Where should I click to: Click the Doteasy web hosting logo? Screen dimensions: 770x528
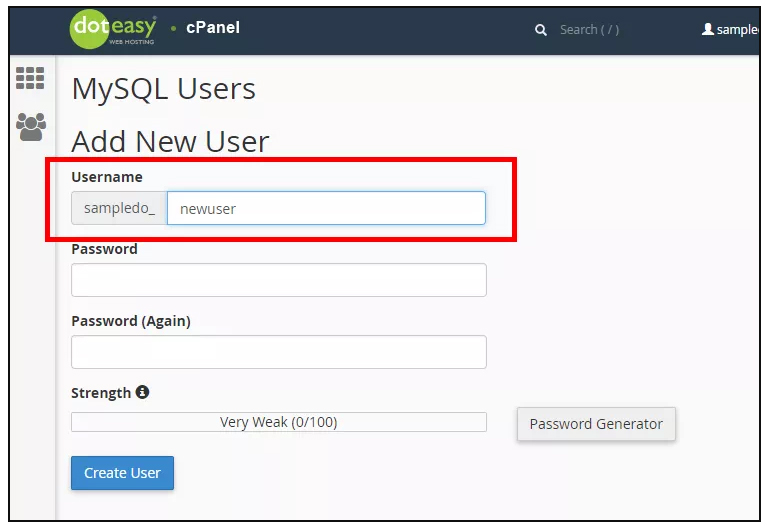113,29
